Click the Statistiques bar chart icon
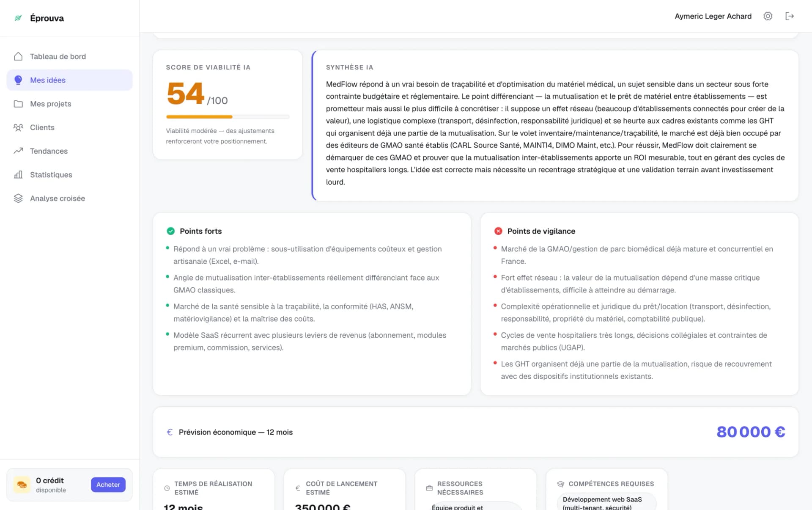Image resolution: width=812 pixels, height=510 pixels. point(18,174)
